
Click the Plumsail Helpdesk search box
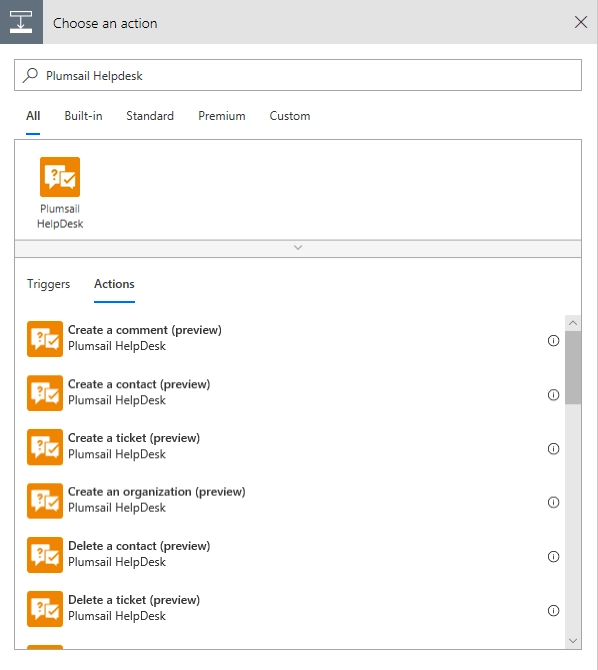tap(298, 75)
